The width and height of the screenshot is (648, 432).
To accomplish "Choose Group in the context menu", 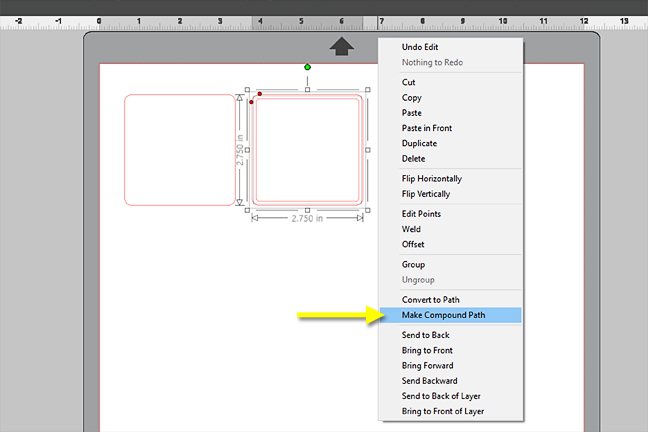I will click(450, 265).
